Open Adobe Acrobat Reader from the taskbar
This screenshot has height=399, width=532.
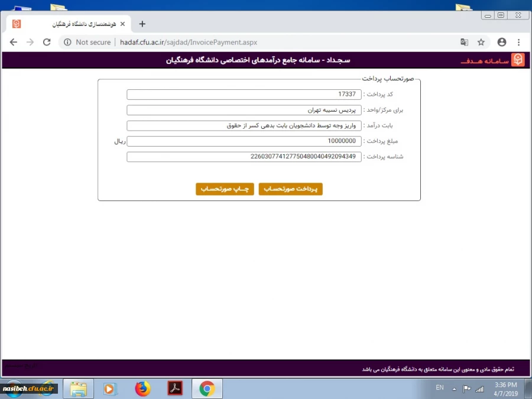point(175,388)
